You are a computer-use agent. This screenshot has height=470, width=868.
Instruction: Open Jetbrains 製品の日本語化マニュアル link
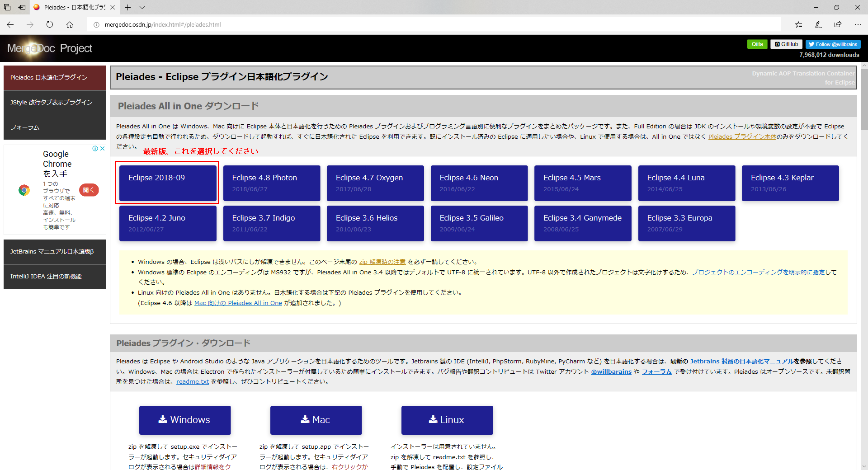click(742, 361)
